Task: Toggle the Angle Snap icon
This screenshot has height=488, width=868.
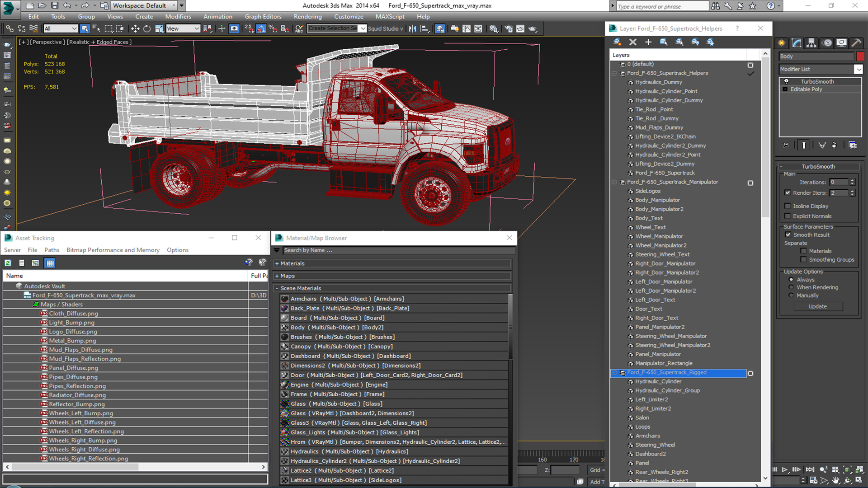Action: (261, 28)
